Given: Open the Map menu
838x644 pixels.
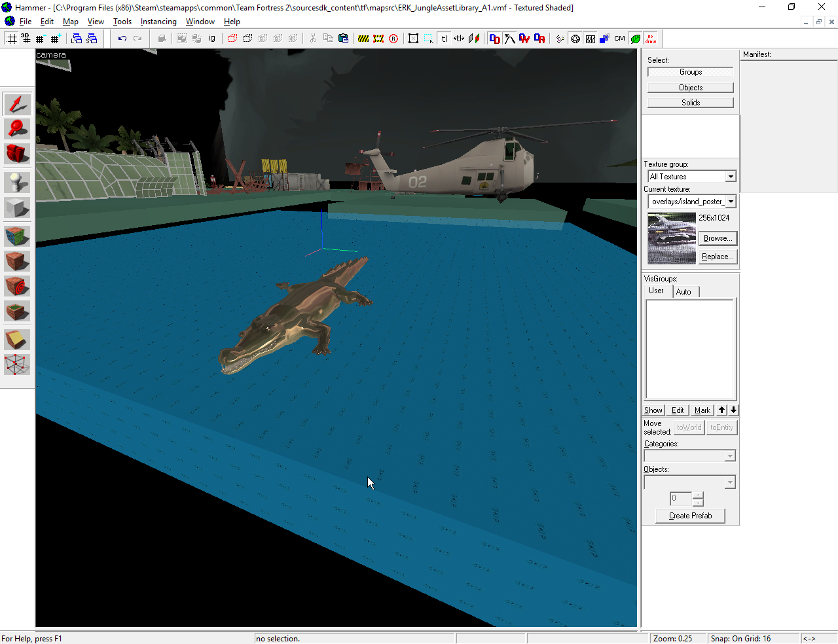Looking at the screenshot, I should (71, 22).
